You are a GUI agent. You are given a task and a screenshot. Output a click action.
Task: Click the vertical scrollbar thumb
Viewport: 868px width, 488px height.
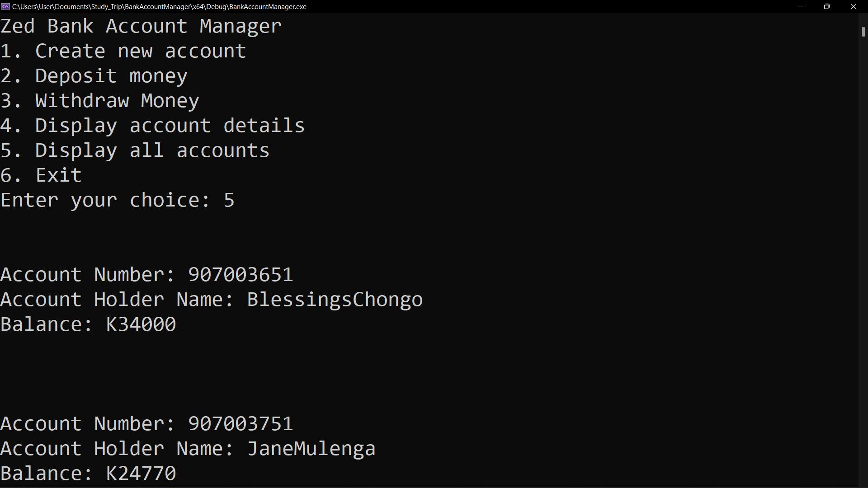863,32
